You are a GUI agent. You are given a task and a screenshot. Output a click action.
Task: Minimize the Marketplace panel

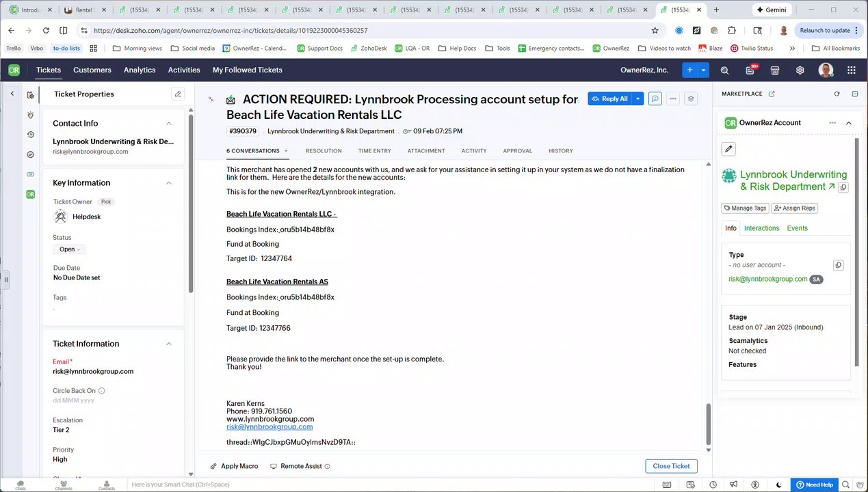(854, 94)
